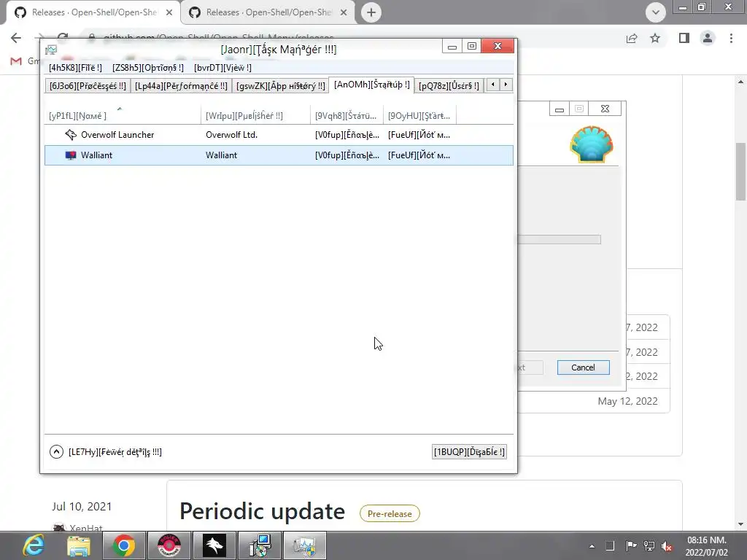747x560 pixels.
Task: Click the Open-Shell shell logo in installer
Action: (x=591, y=144)
